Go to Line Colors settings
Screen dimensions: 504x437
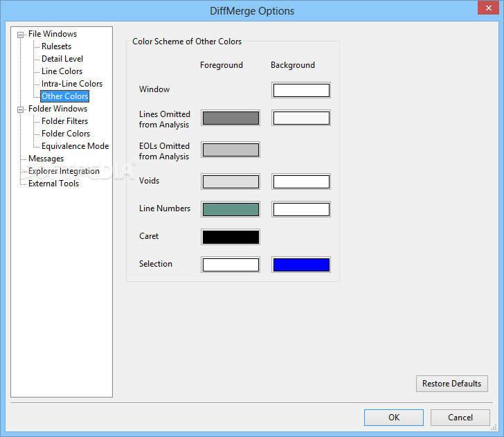(62, 71)
